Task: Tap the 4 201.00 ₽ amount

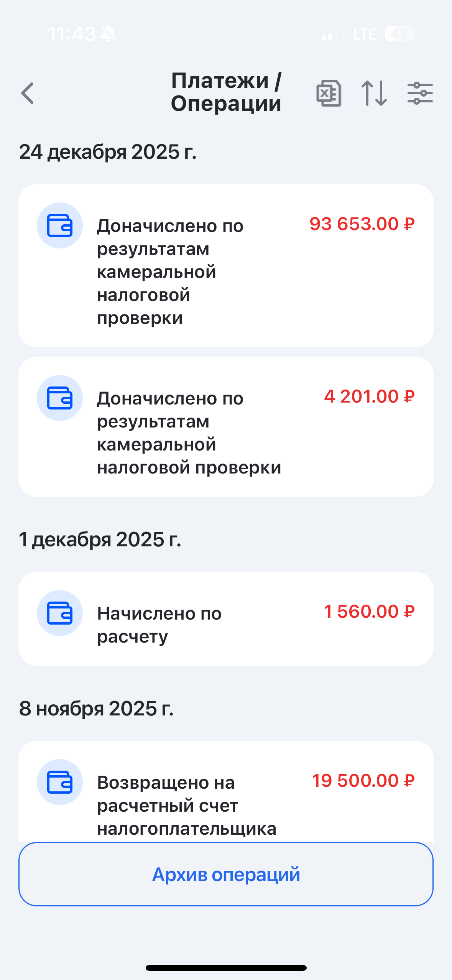Action: tap(369, 396)
